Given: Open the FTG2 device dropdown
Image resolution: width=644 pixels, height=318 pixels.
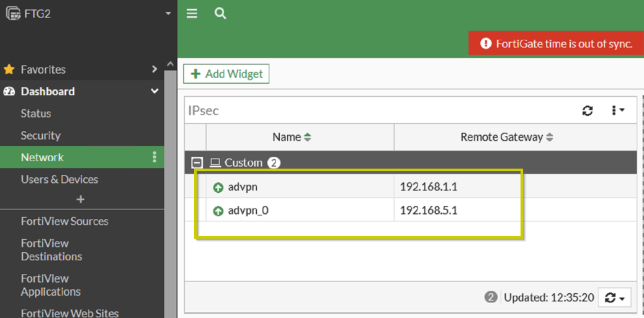Looking at the screenshot, I should [168, 14].
